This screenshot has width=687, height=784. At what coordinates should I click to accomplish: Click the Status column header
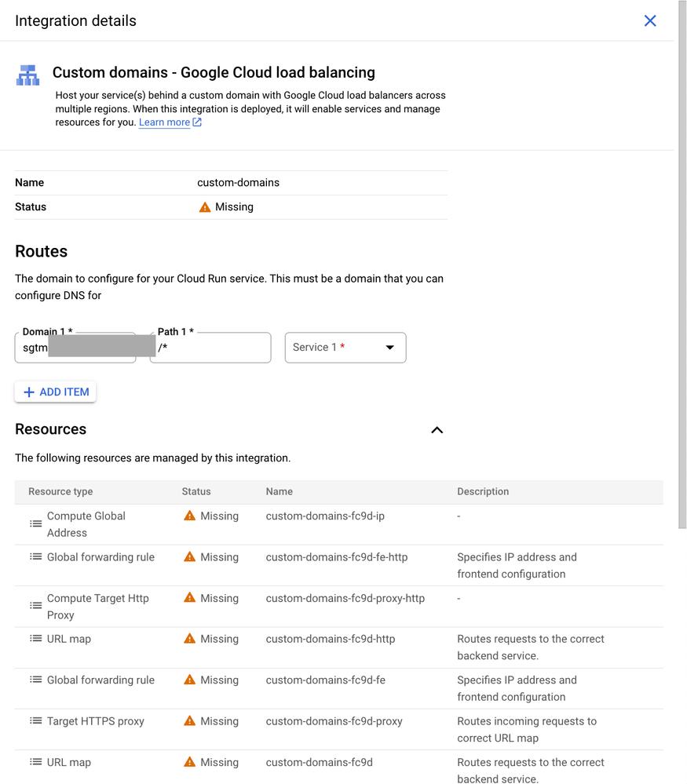coord(196,491)
